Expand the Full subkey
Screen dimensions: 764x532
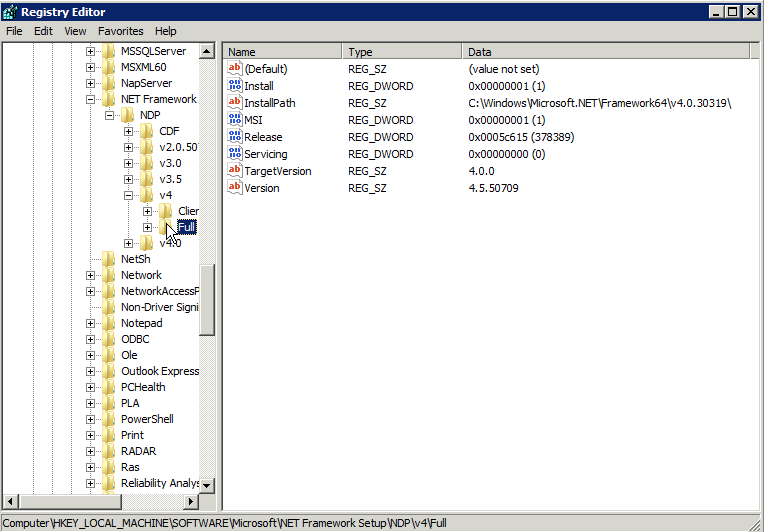click(147, 228)
